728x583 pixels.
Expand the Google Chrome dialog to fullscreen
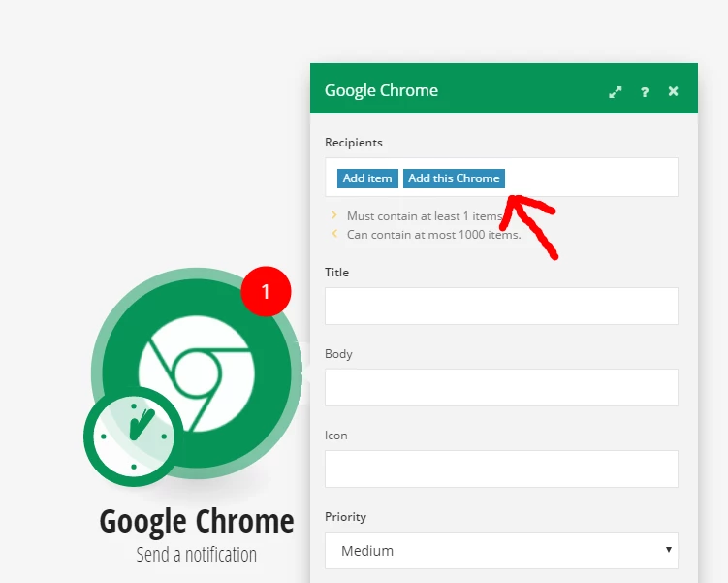[x=616, y=92]
